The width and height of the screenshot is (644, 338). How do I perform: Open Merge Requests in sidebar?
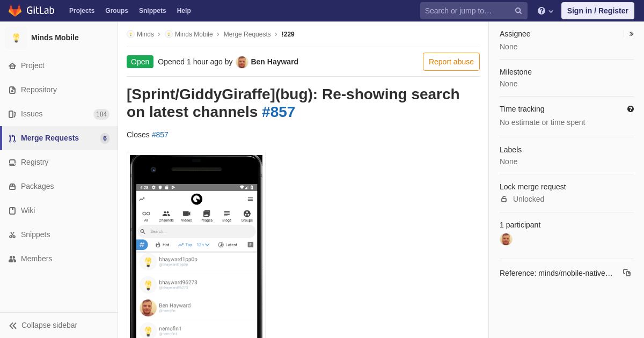coord(59,138)
